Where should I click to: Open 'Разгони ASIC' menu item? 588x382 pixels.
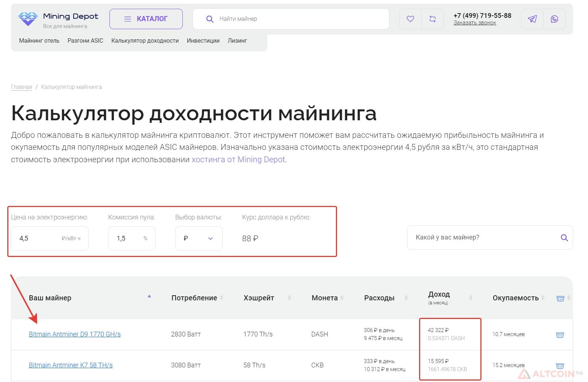[85, 41]
